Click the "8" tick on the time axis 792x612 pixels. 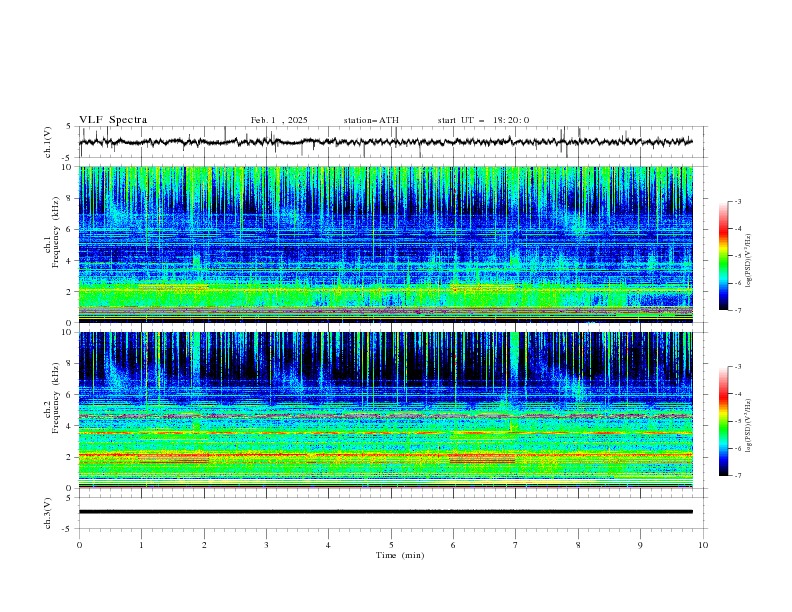coord(578,545)
